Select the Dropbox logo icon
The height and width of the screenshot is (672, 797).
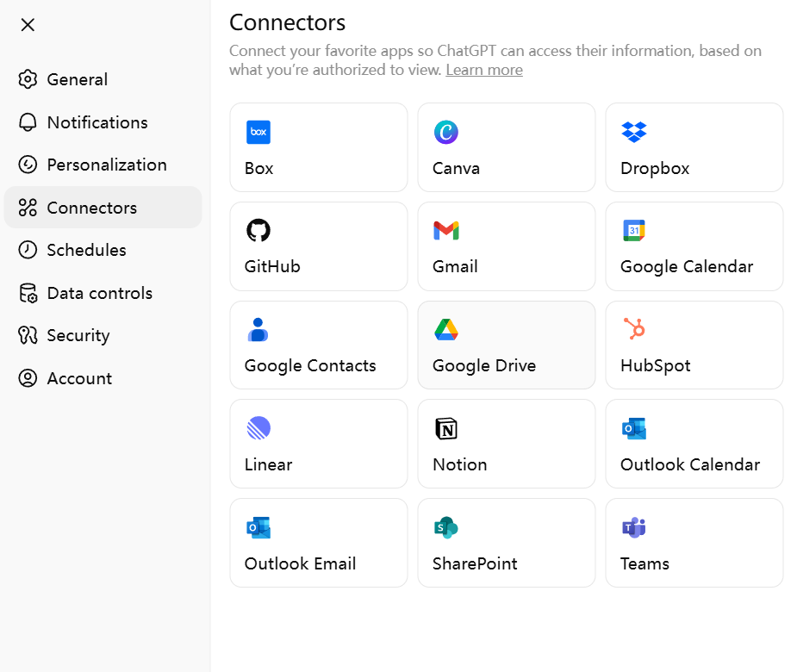pyautogui.click(x=633, y=132)
